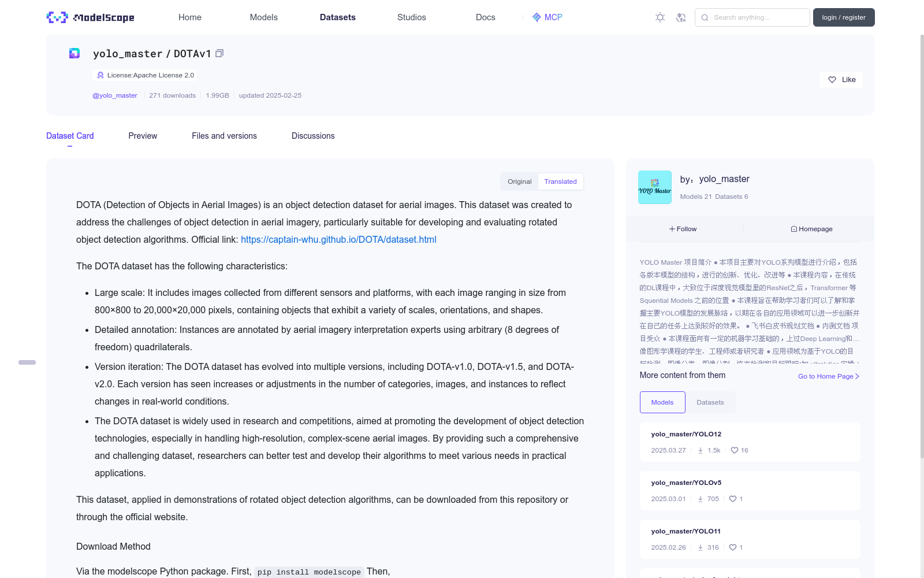Screen dimensions: 924x578
Task: Open the official DOTA dataset link
Action: pyautogui.click(x=338, y=239)
